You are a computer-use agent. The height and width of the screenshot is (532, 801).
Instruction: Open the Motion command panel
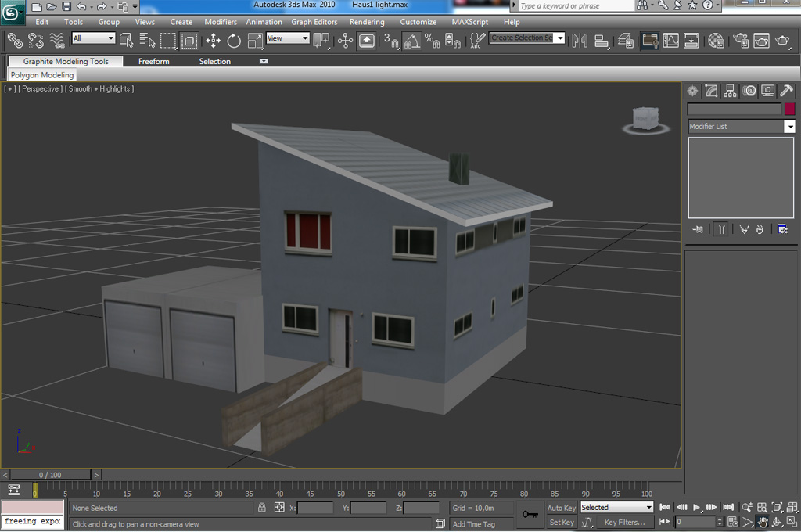pos(749,92)
